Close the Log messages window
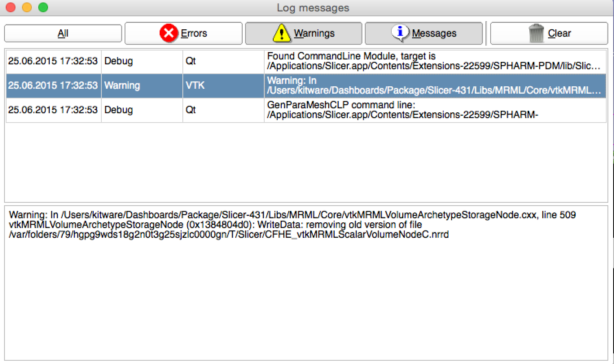614x364 pixels. coord(11,7)
